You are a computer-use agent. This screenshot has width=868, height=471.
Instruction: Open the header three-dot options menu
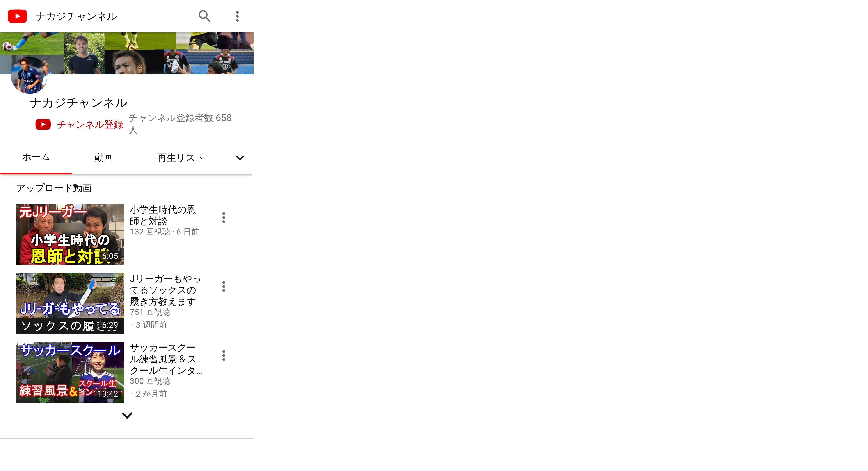coord(237,16)
